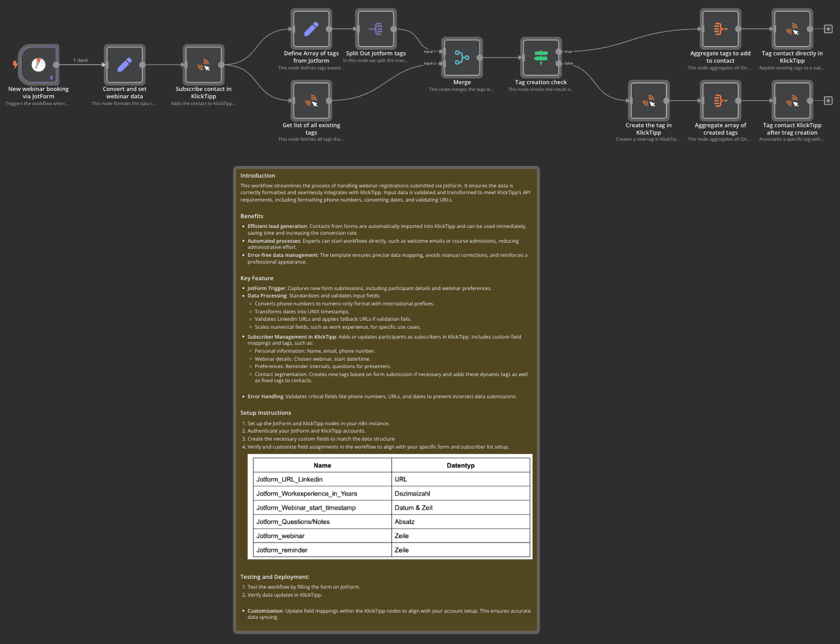Click the lightning trigger icon beside JotForm node
Viewport: 840px width, 644px height.
coord(15,65)
